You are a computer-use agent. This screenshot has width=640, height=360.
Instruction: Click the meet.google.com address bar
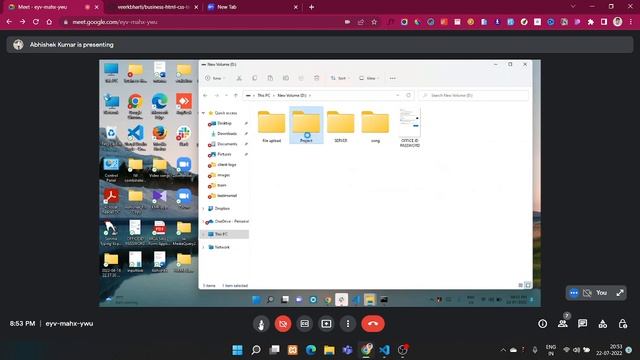(x=200, y=22)
